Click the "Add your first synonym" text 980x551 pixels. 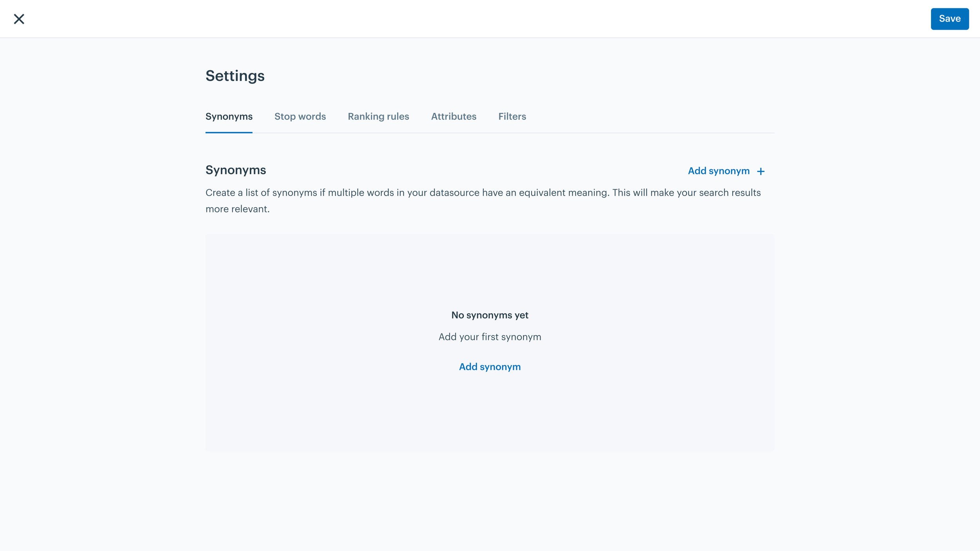point(490,337)
